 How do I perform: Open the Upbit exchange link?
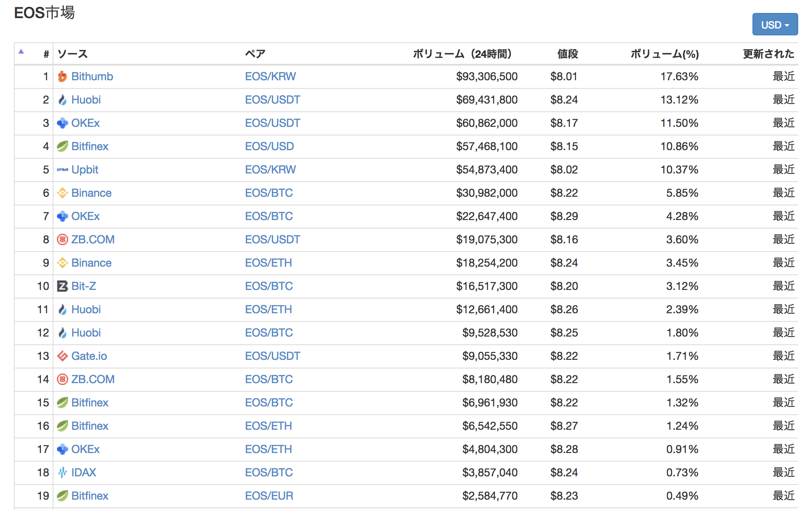pyautogui.click(x=85, y=170)
